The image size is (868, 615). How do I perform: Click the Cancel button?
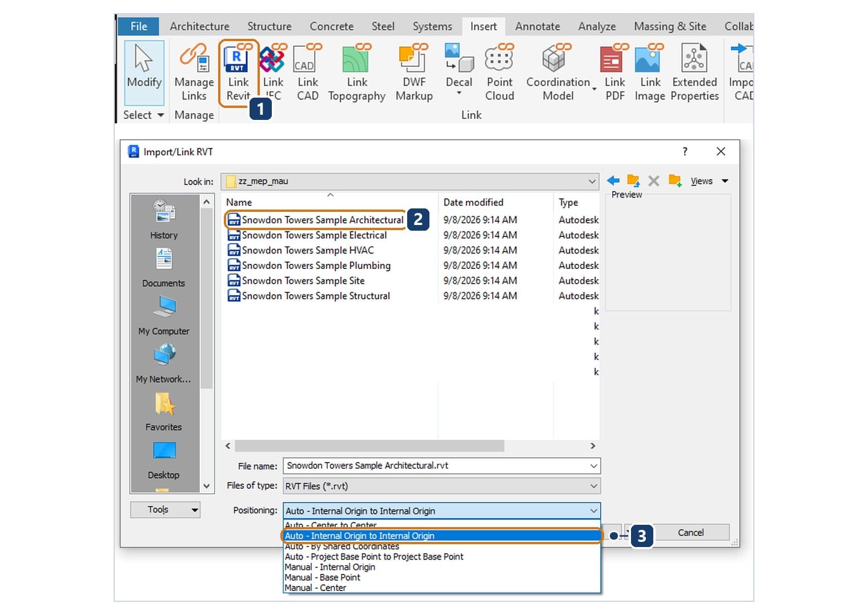690,532
